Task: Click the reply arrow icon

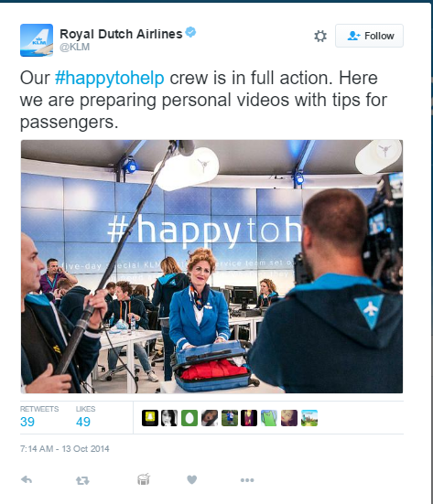Action: point(27,480)
